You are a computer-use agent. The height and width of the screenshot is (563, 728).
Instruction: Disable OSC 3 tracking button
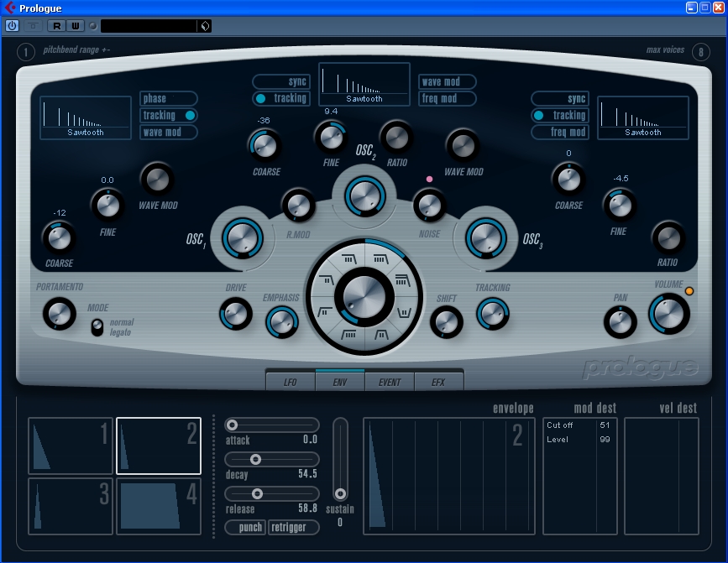pyautogui.click(x=560, y=115)
